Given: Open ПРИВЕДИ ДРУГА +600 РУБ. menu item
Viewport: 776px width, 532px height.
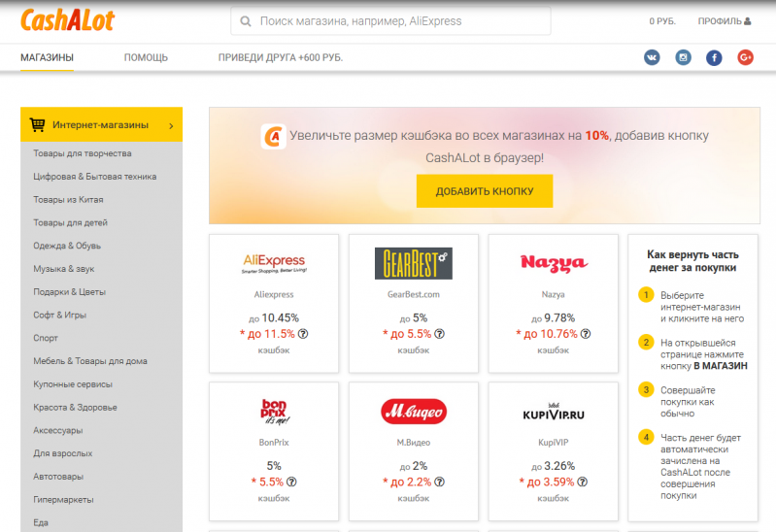Looking at the screenshot, I should pos(281,58).
